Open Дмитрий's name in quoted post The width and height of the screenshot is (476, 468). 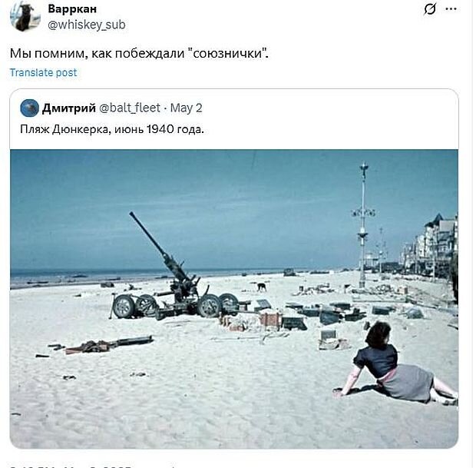[x=69, y=108]
